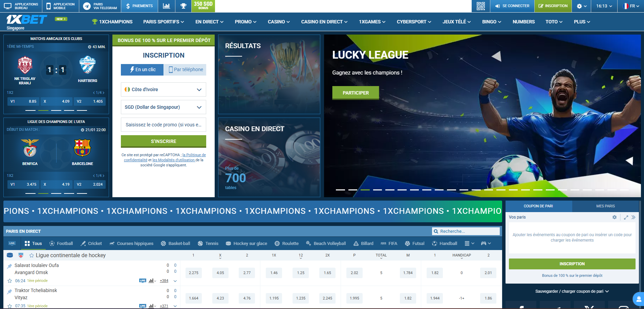Open bet slip settings gear icon
Screen dimensions: 644x309
coord(615,217)
